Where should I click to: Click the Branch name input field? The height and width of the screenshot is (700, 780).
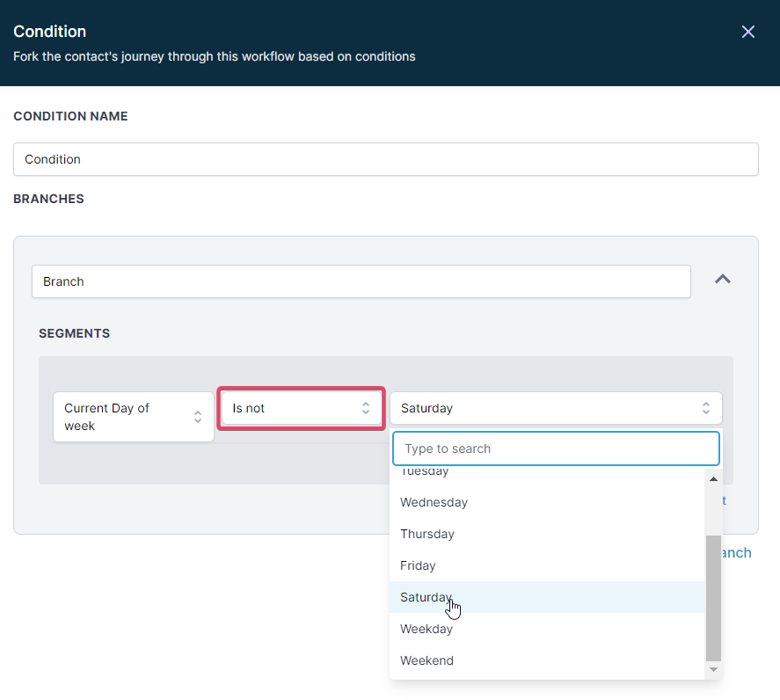[361, 281]
